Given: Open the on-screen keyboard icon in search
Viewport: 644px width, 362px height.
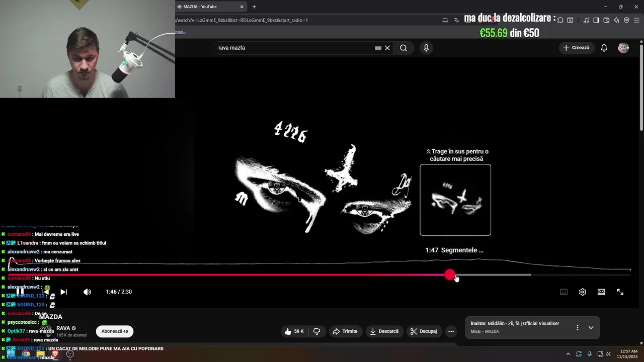Looking at the screenshot, I should tap(378, 48).
